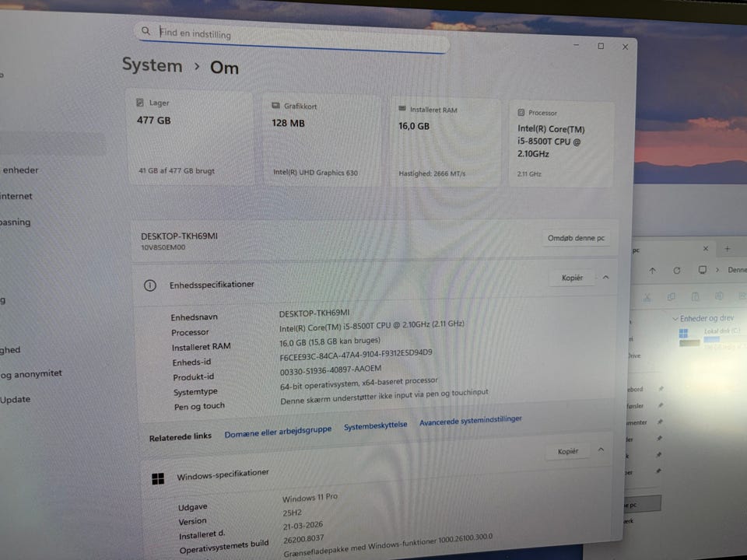
Task: Copy Windows specs with Kopiér in Windows-specifikationer
Action: (x=567, y=451)
